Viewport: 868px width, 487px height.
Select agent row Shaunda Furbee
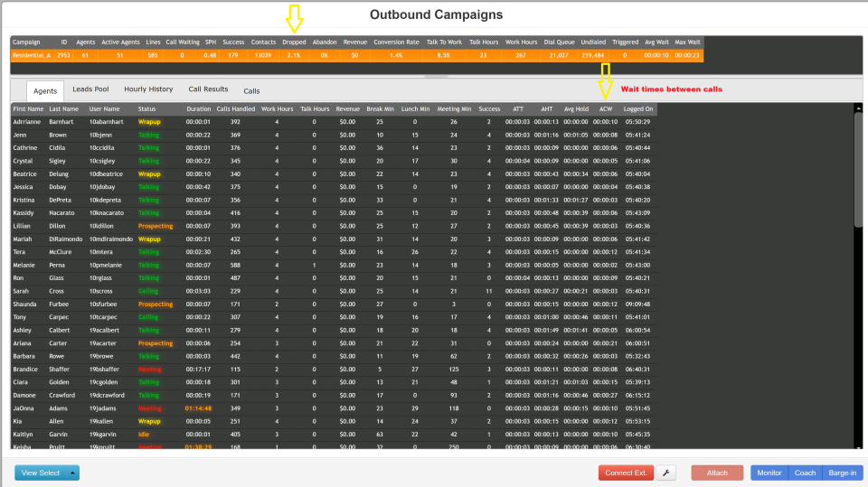(334, 304)
